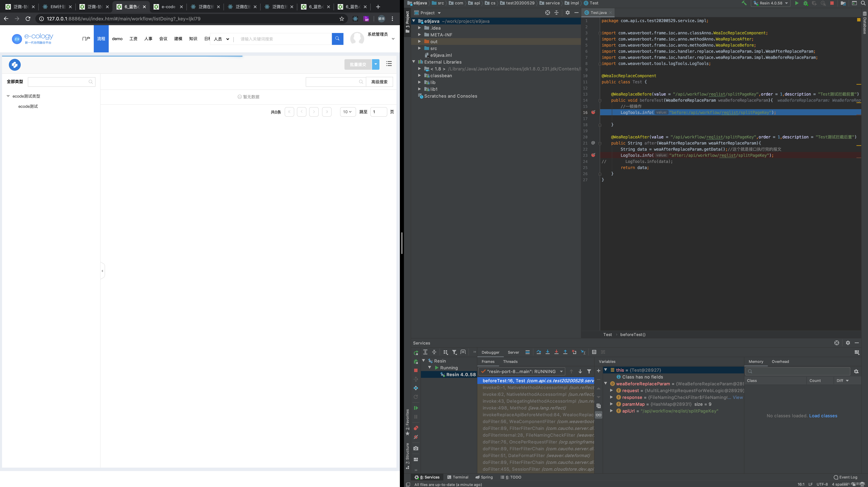Screen dimensions: 868x487
Task: Switch to the Server tab in bottom panel
Action: pyautogui.click(x=513, y=352)
